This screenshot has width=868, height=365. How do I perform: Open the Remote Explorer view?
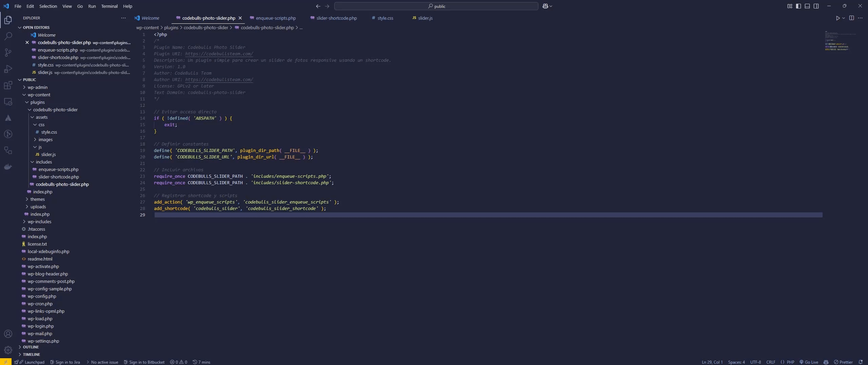tap(8, 101)
